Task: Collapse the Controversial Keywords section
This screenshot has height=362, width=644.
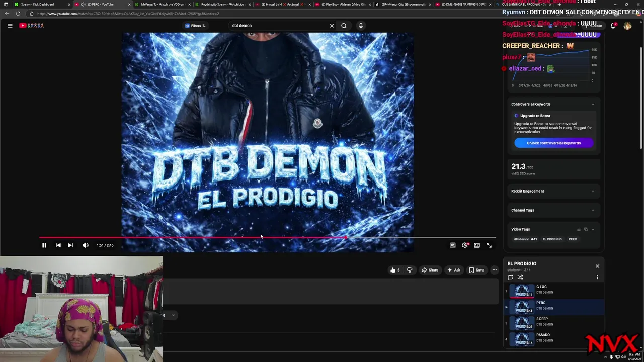Action: click(593, 104)
